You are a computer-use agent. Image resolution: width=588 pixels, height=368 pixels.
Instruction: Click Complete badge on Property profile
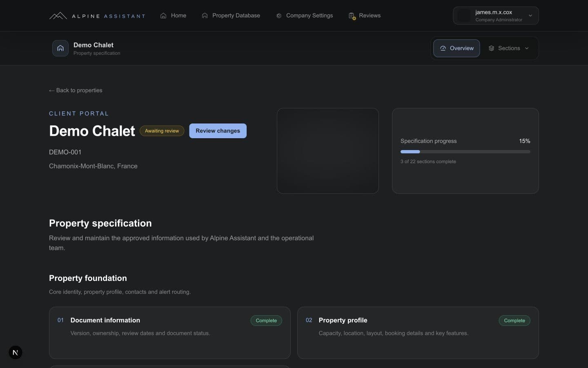(514, 321)
